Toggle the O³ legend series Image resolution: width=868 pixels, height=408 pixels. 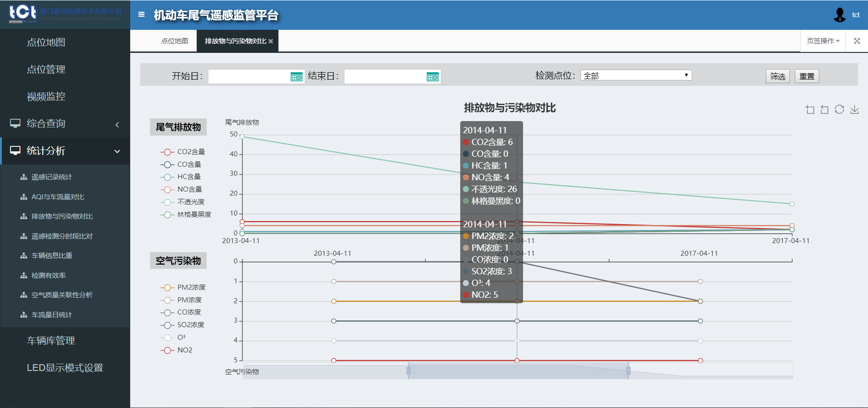tap(173, 338)
